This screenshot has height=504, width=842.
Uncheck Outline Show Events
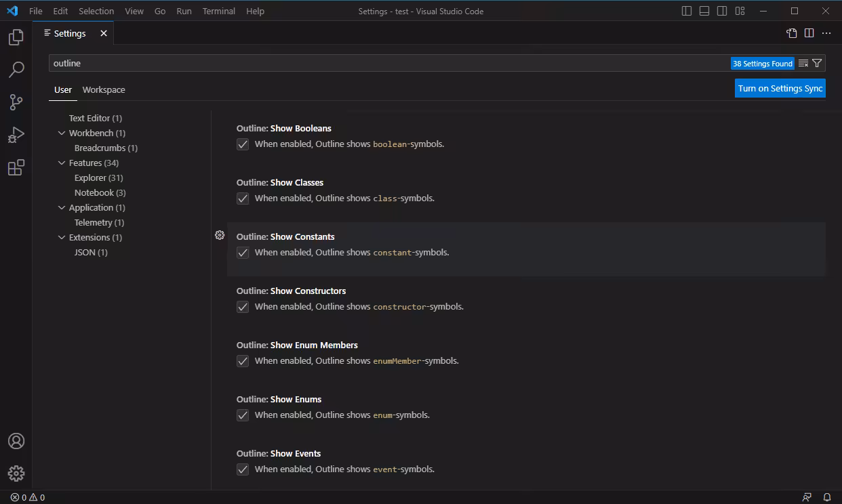(243, 469)
